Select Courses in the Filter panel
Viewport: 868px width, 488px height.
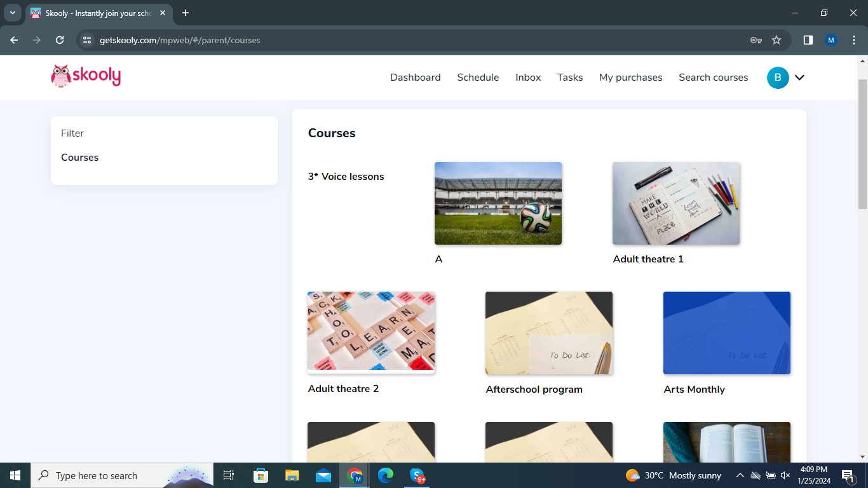tap(80, 158)
